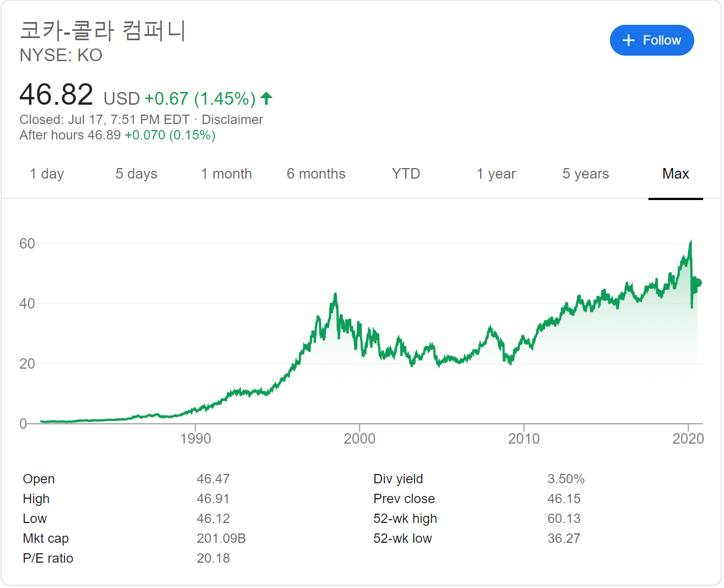Click the P/E ratio label

(48, 558)
